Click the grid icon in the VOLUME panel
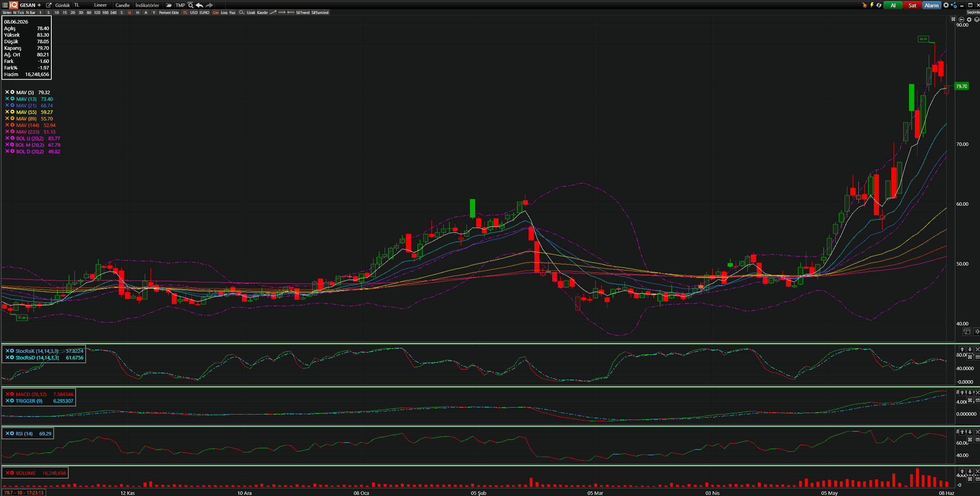The height and width of the screenshot is (496, 980). pyautogui.click(x=970, y=479)
